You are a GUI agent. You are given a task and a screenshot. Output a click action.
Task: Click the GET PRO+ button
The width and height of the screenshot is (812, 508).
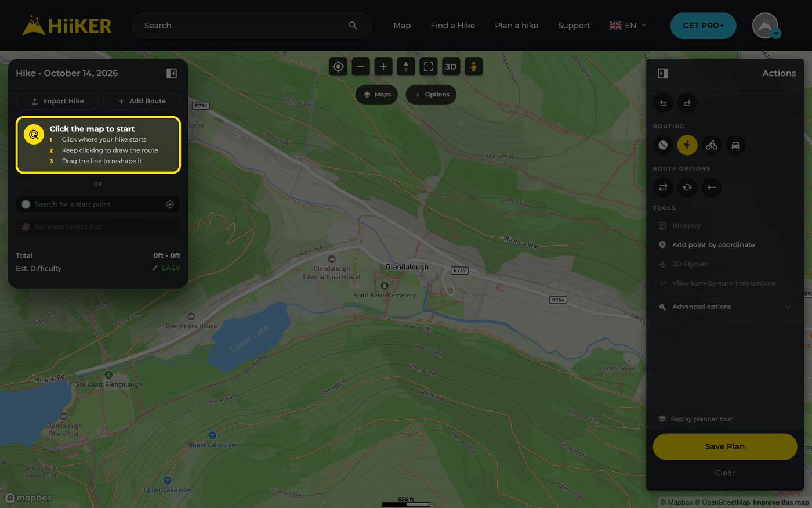point(704,26)
